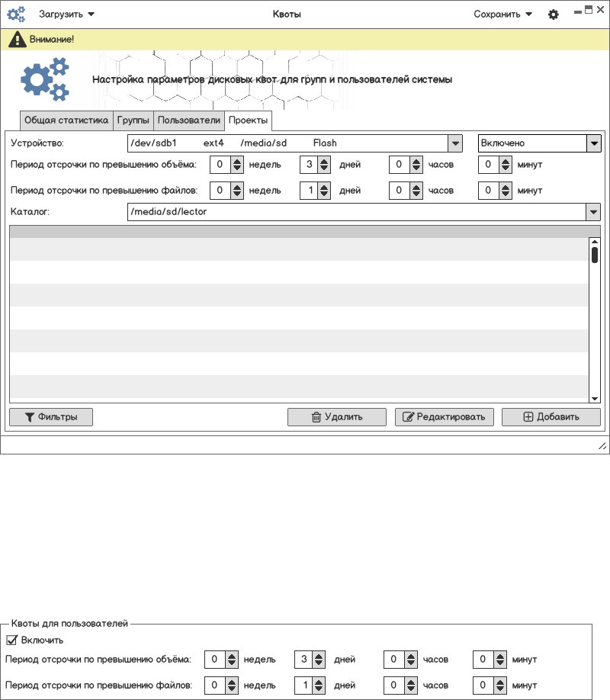Click the Редактировать button
The height and width of the screenshot is (700, 610).
point(445,417)
